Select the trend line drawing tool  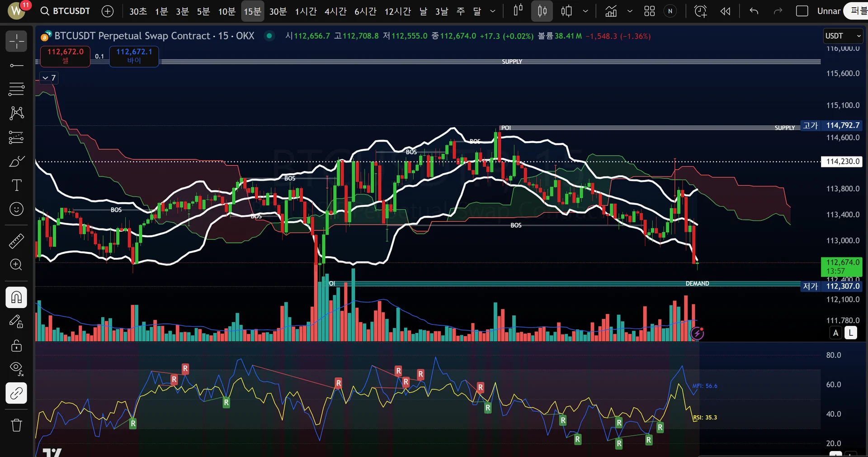tap(16, 66)
